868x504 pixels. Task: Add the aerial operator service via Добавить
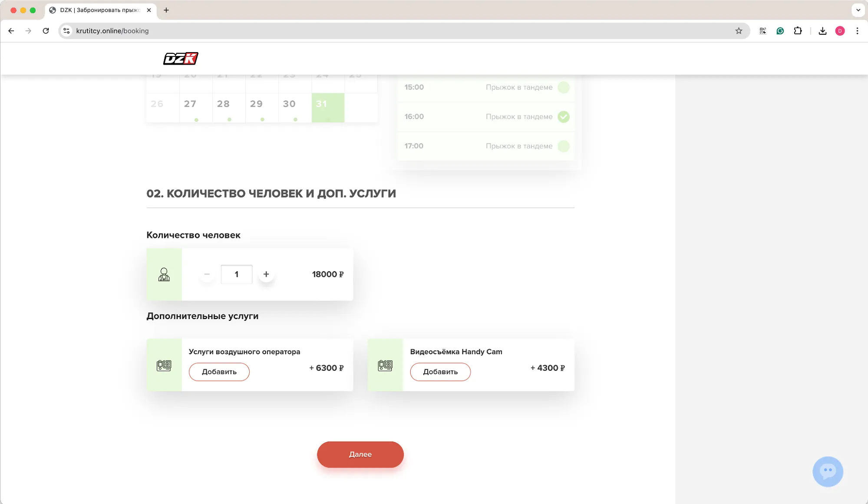(219, 372)
